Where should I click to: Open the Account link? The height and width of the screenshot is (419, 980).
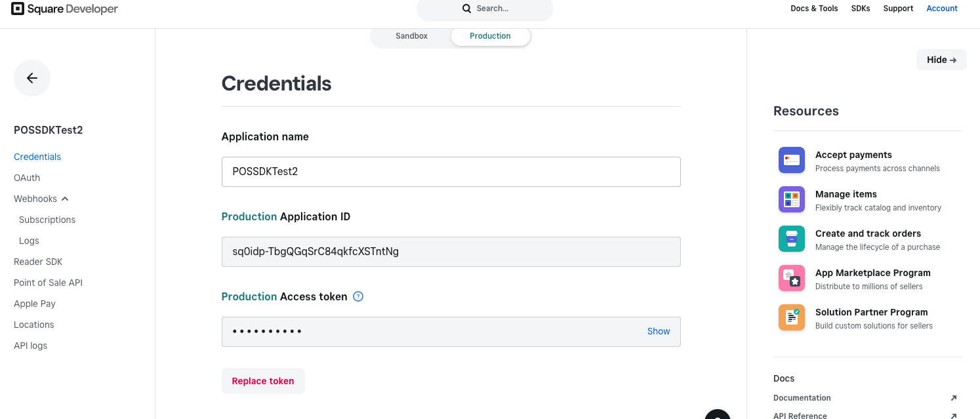pos(941,9)
